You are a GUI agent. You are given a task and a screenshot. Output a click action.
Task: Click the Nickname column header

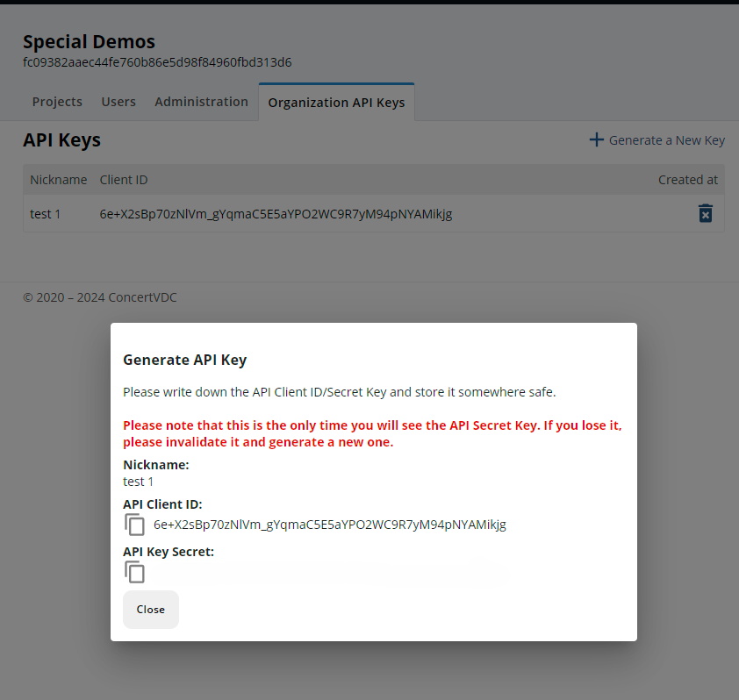[58, 180]
